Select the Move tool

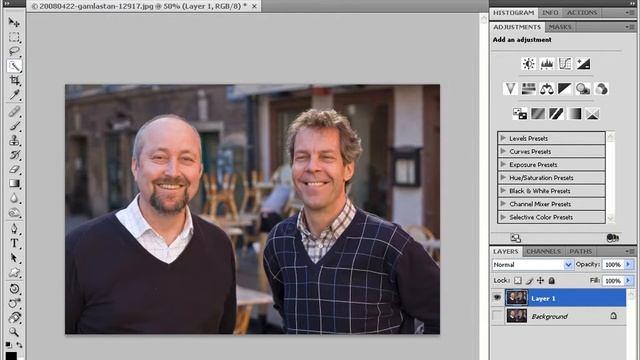coord(14,22)
